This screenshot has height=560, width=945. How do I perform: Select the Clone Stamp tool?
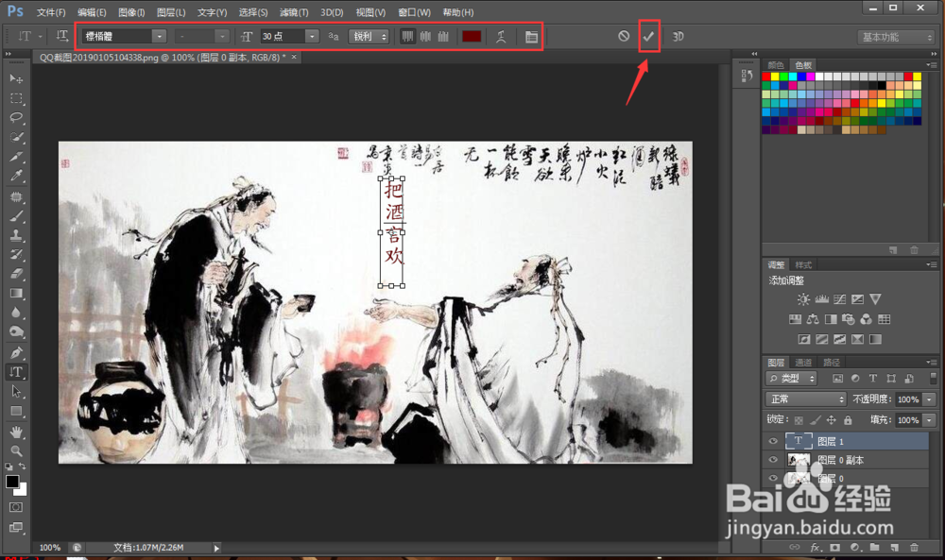[x=16, y=235]
